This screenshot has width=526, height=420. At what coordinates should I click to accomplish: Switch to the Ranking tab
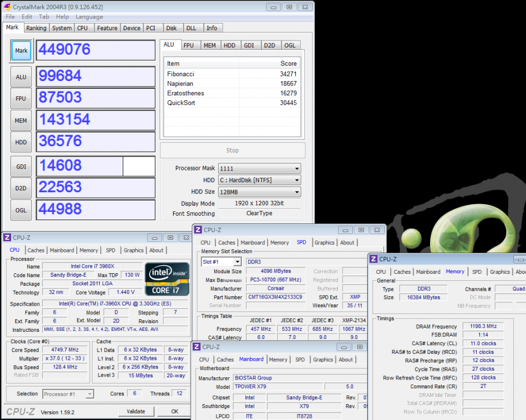coord(36,28)
